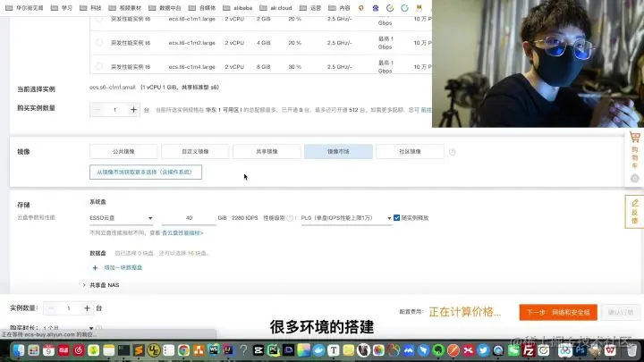The image size is (644, 362).
Task: Open the PL0 performance level dropdown
Action: [x=346, y=218]
